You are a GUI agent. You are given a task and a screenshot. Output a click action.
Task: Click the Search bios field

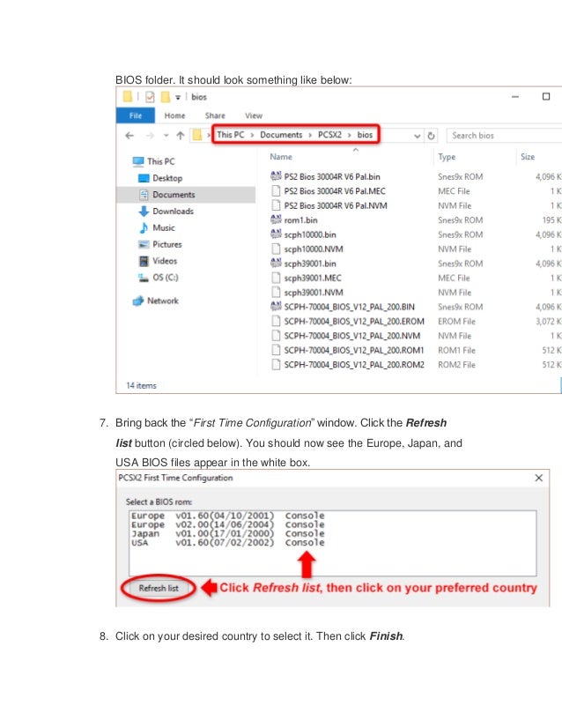pos(504,136)
